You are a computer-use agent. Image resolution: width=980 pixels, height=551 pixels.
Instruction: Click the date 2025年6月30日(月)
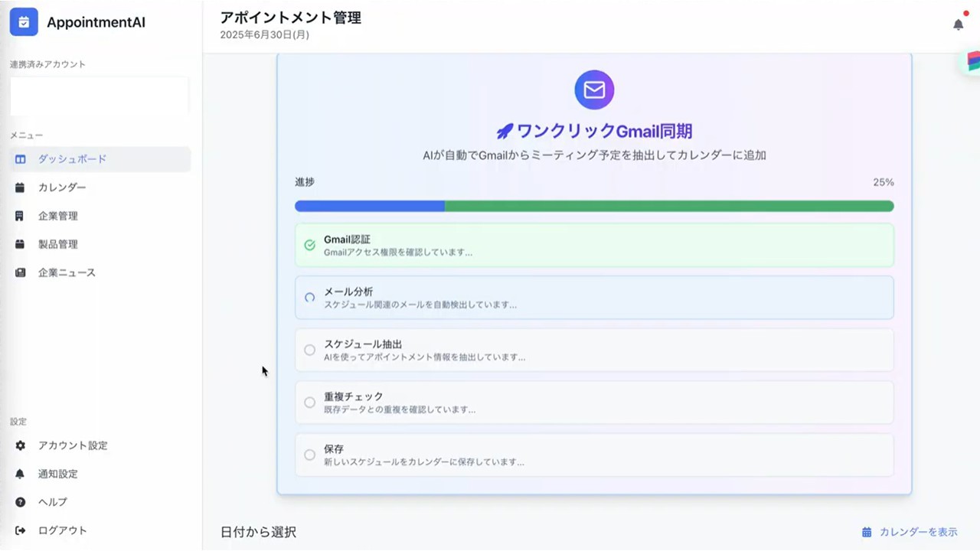[265, 35]
